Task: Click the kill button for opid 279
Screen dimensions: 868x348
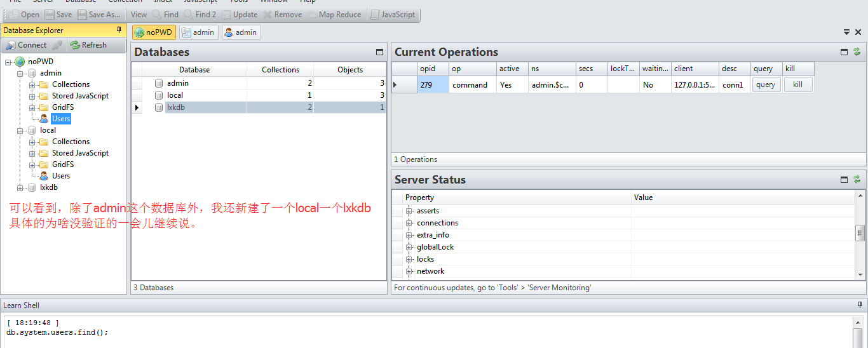Action: pos(798,84)
